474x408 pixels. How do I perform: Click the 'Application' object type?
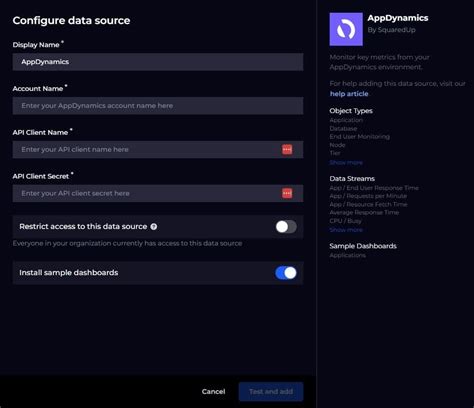[x=346, y=120]
